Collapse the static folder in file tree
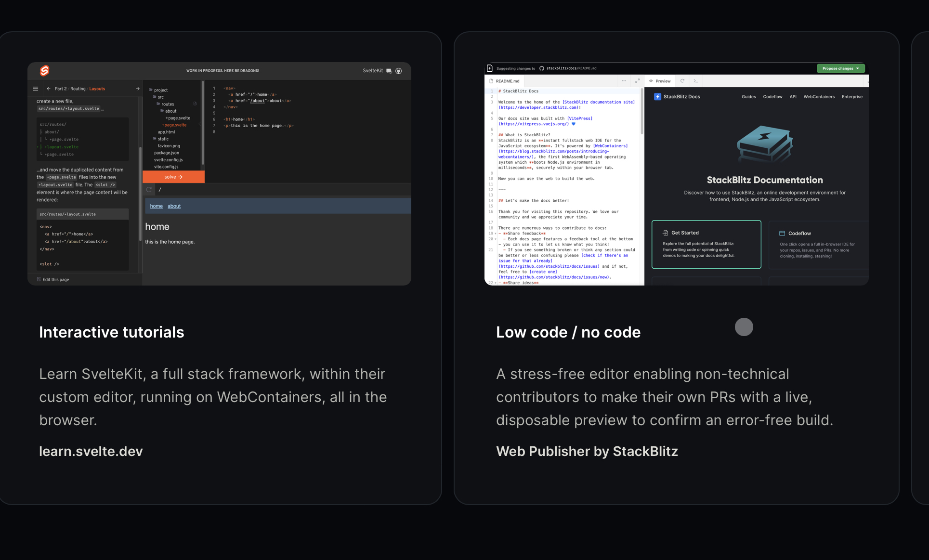The height and width of the screenshot is (560, 929). [163, 139]
